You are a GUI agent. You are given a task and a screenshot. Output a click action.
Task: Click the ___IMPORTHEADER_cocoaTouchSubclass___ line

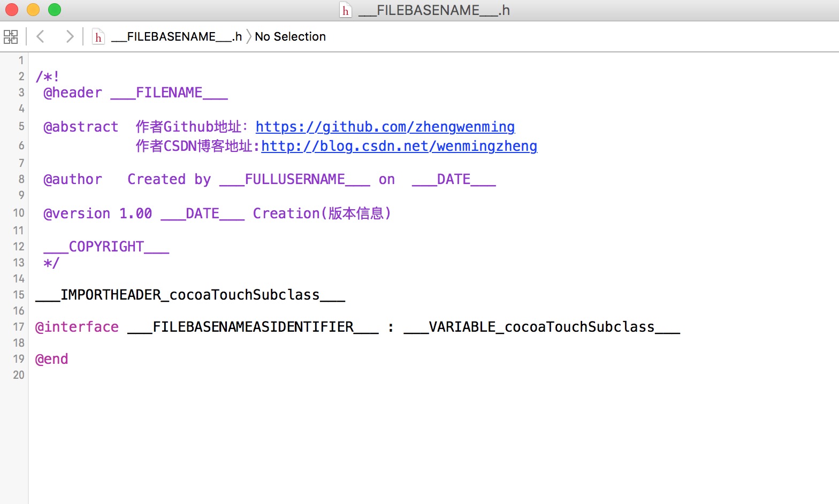190,295
